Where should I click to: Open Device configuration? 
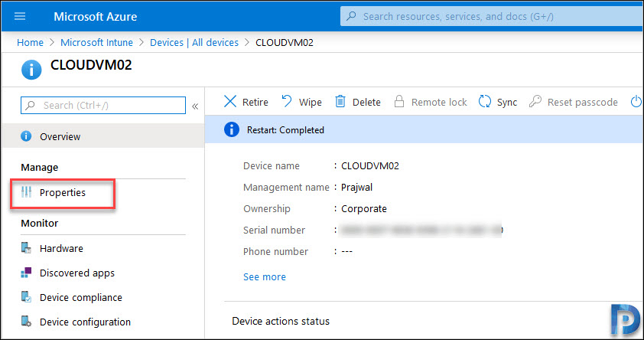point(85,322)
